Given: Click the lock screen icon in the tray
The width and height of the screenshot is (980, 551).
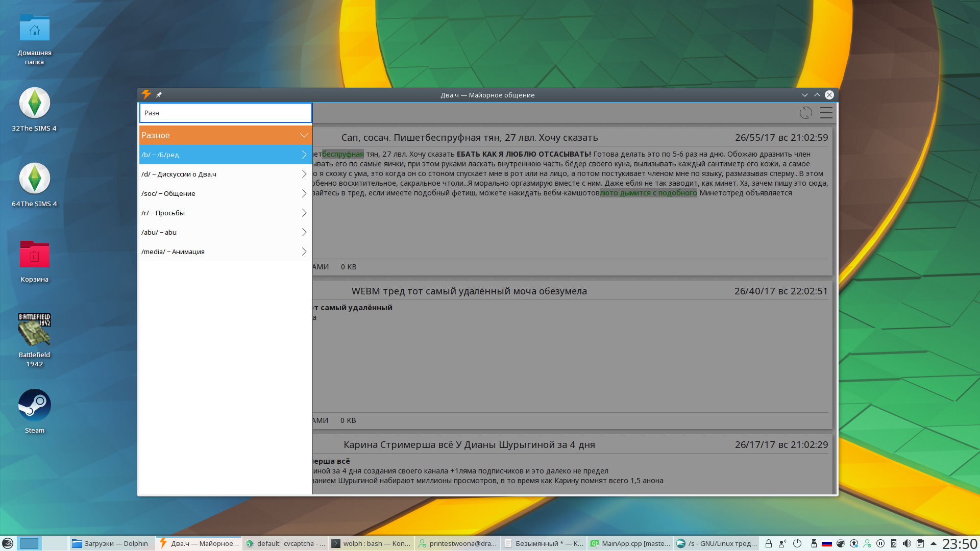Looking at the screenshot, I should point(769,543).
